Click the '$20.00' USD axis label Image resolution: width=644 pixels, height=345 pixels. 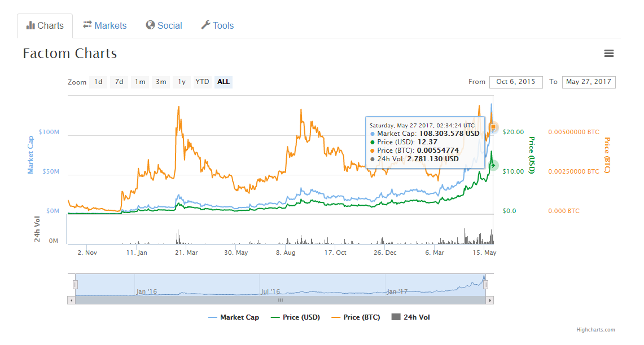[514, 132]
